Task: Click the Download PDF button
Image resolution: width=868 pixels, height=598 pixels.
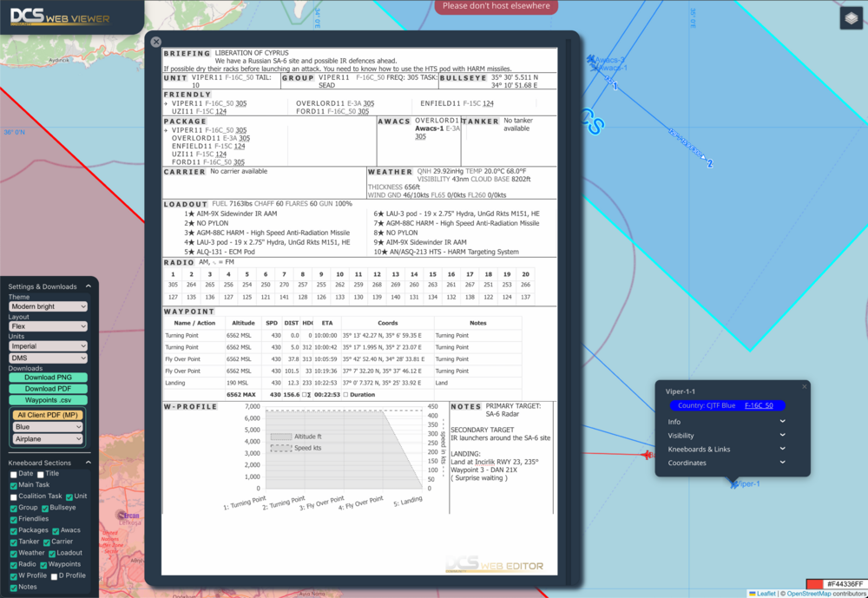Action: click(48, 389)
